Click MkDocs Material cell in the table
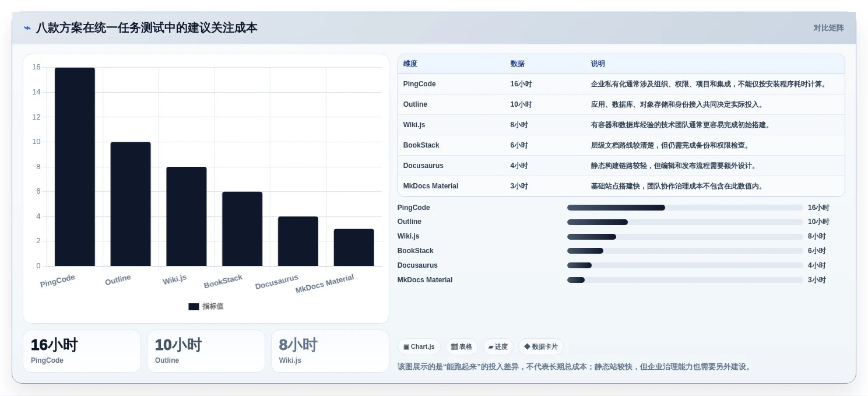868x396 pixels. tap(431, 186)
